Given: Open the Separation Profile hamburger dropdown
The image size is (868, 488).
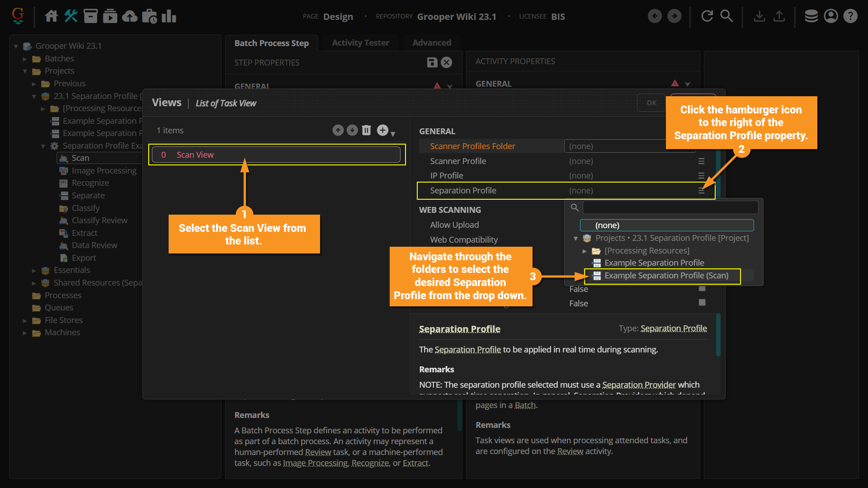Looking at the screenshot, I should point(701,191).
